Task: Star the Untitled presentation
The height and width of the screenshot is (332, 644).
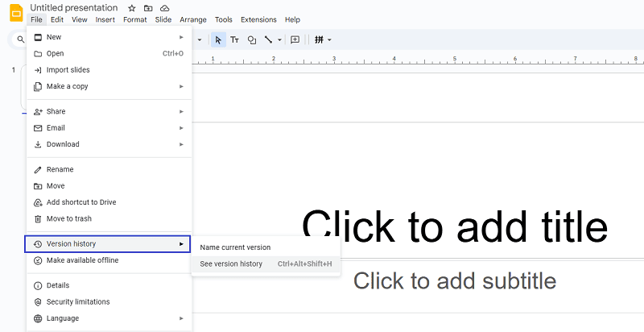Action: (x=132, y=8)
